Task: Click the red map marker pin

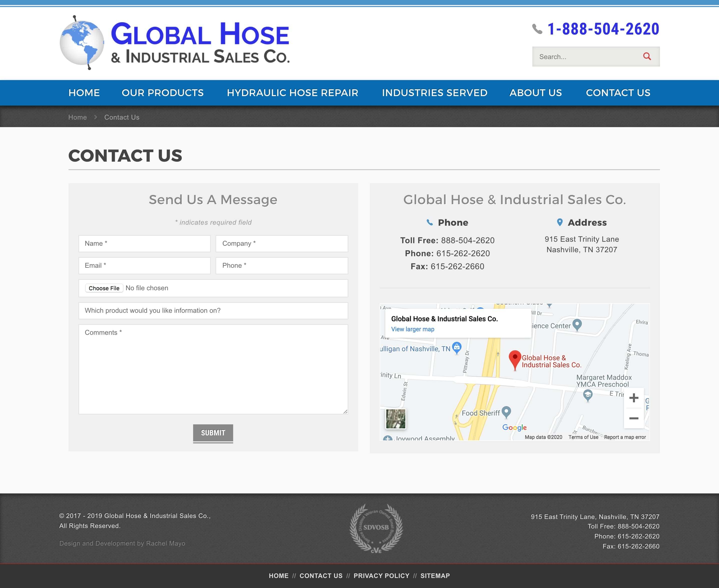Action: pyautogui.click(x=515, y=360)
